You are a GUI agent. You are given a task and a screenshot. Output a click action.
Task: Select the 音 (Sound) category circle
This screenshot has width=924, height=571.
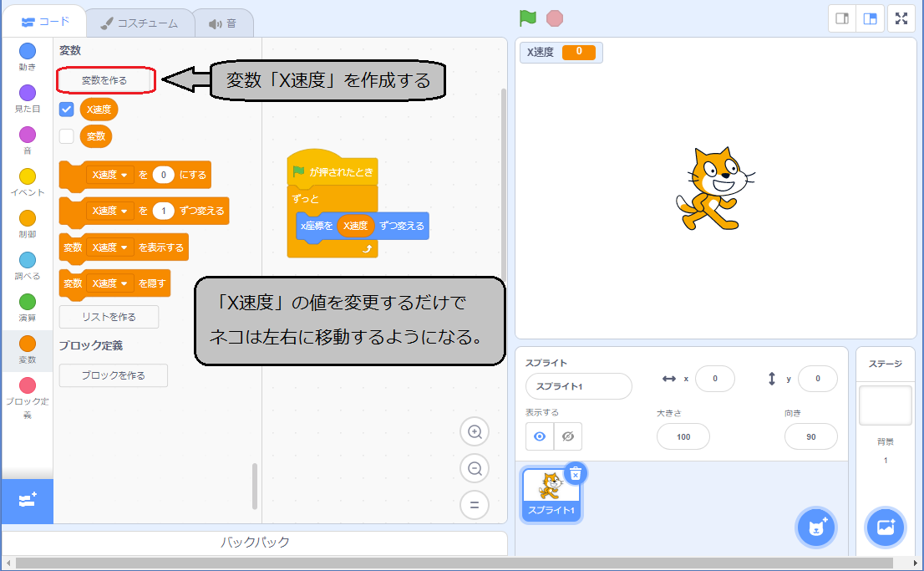coord(27,135)
